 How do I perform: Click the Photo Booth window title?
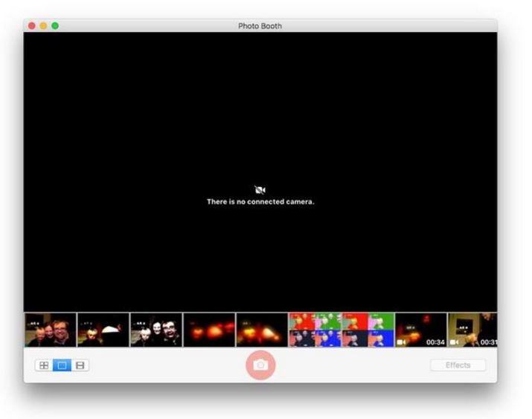(260, 26)
